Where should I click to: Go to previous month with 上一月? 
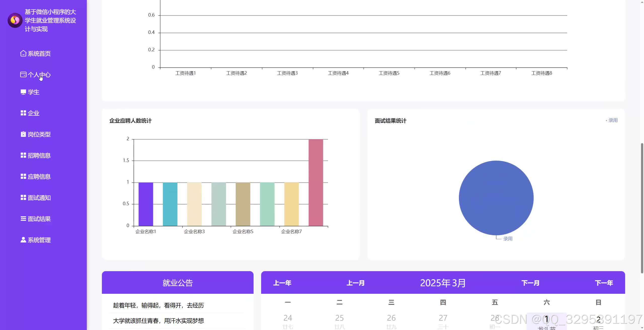coord(355,283)
